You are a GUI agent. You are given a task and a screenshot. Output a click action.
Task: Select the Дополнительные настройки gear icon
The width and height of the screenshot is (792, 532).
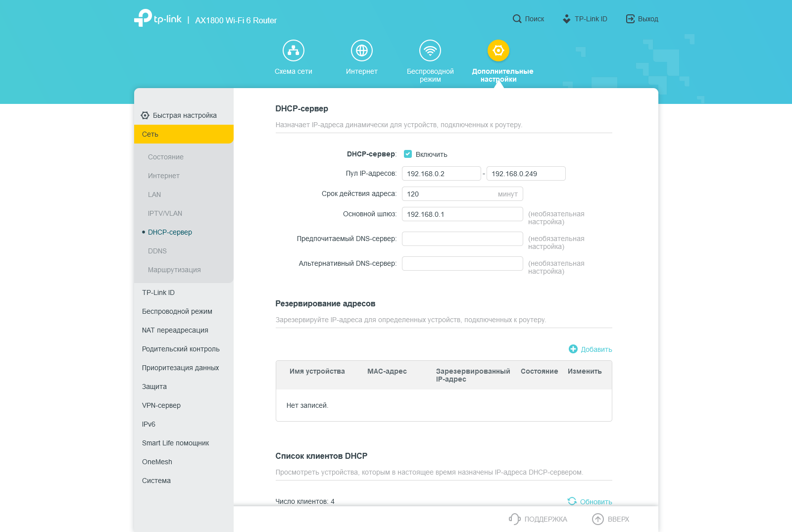tap(498, 50)
